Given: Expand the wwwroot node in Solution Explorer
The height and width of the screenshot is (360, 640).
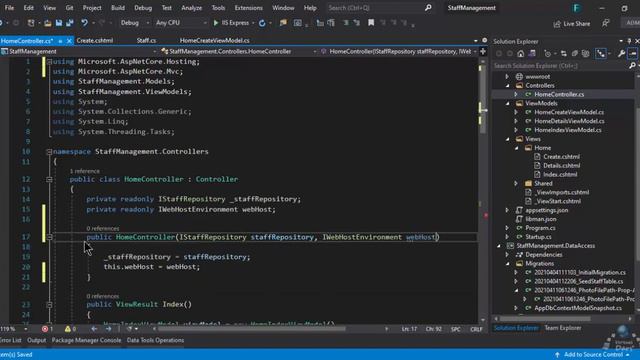Looking at the screenshot, I should click(x=507, y=77).
